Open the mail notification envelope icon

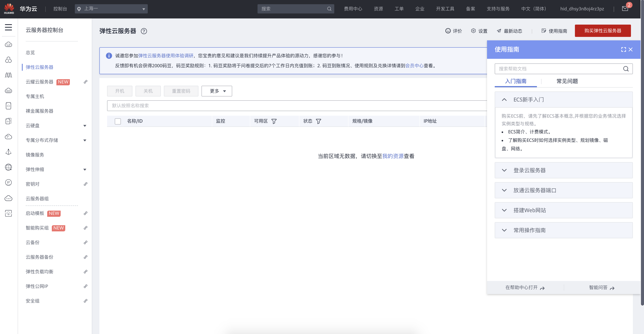tap(625, 9)
